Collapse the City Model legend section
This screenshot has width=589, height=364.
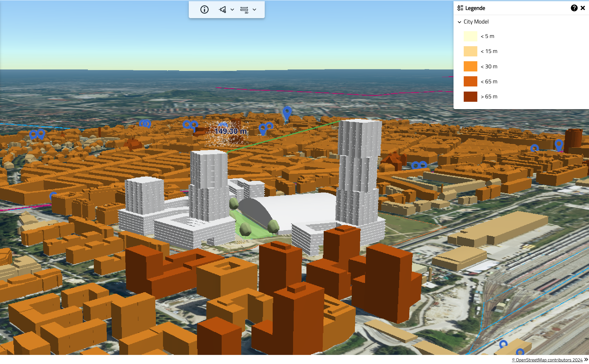pos(459,22)
